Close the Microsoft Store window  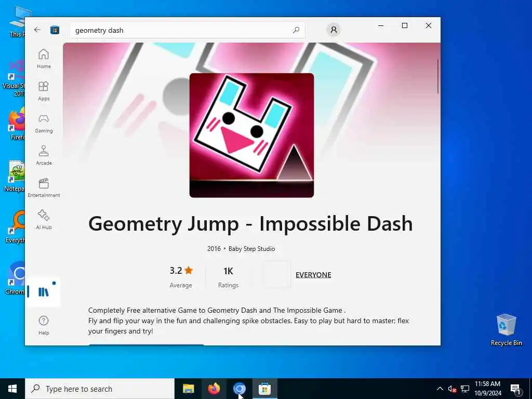[x=429, y=25]
